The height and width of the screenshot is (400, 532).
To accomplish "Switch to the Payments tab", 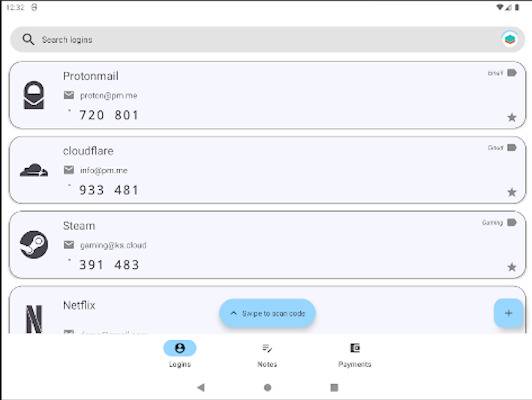I will pos(355,355).
